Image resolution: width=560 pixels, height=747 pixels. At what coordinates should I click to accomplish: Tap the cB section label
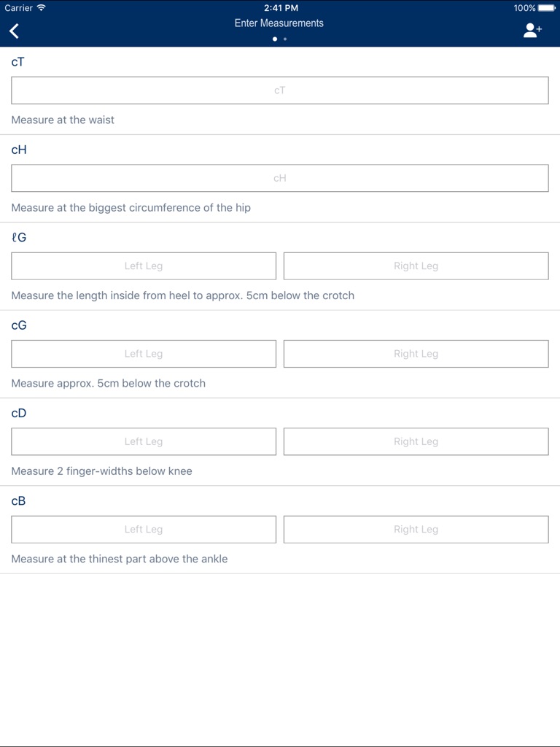pos(18,500)
